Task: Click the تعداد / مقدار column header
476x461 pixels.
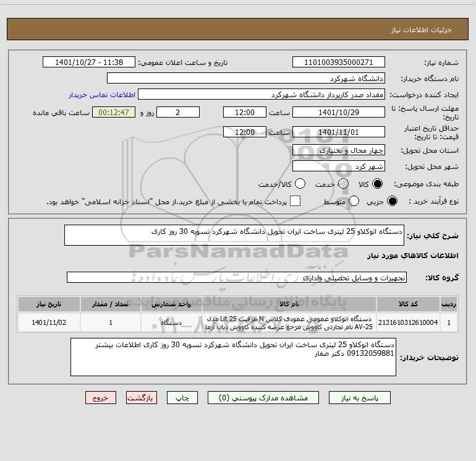Action: click(111, 304)
